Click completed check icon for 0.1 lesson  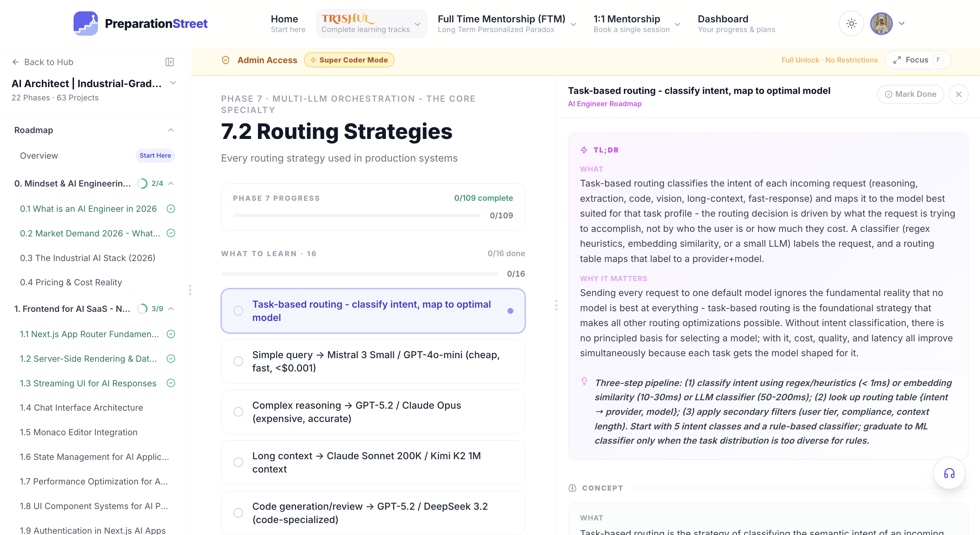pos(171,209)
